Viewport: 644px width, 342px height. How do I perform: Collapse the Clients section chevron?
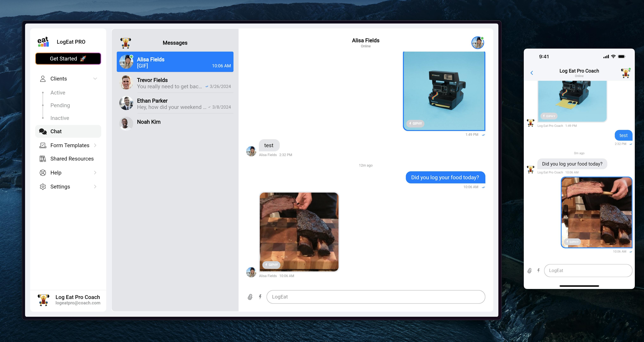(x=95, y=79)
